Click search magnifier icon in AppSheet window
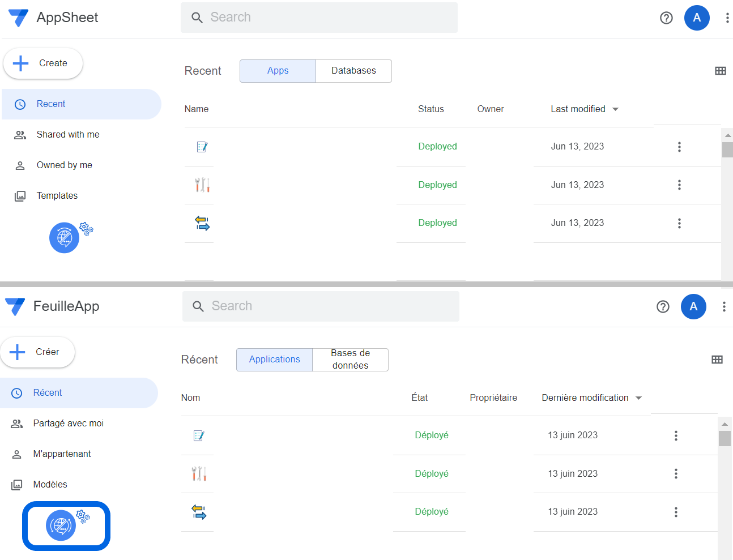 197,18
